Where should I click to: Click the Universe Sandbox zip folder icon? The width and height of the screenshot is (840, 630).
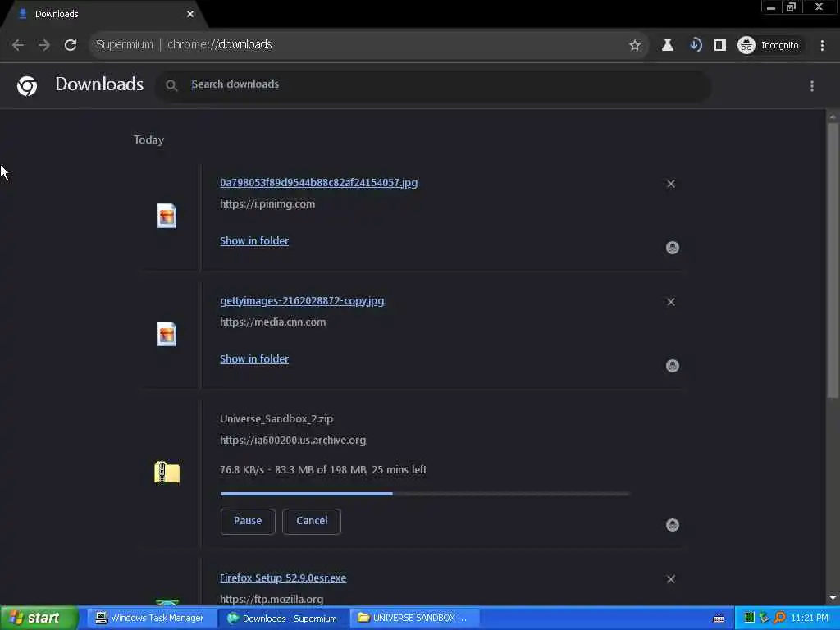(x=167, y=472)
